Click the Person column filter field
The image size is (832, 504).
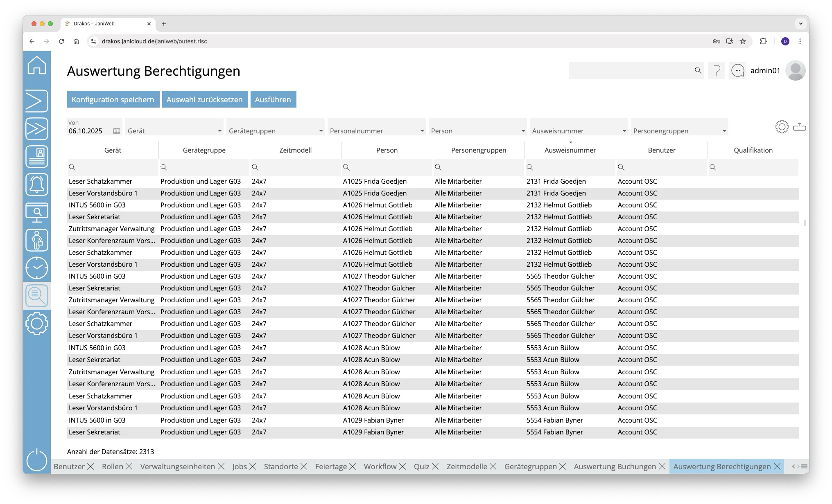click(x=387, y=167)
